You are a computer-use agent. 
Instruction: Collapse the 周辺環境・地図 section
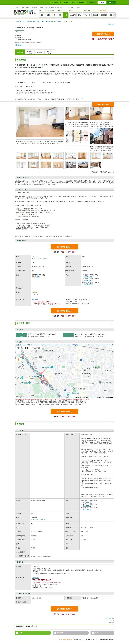tap(111, 323)
